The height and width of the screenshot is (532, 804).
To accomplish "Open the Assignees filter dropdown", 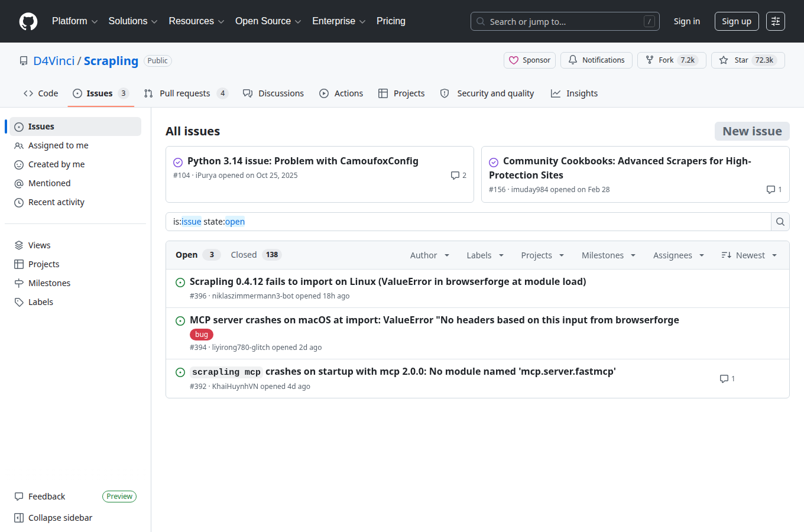I will point(679,255).
